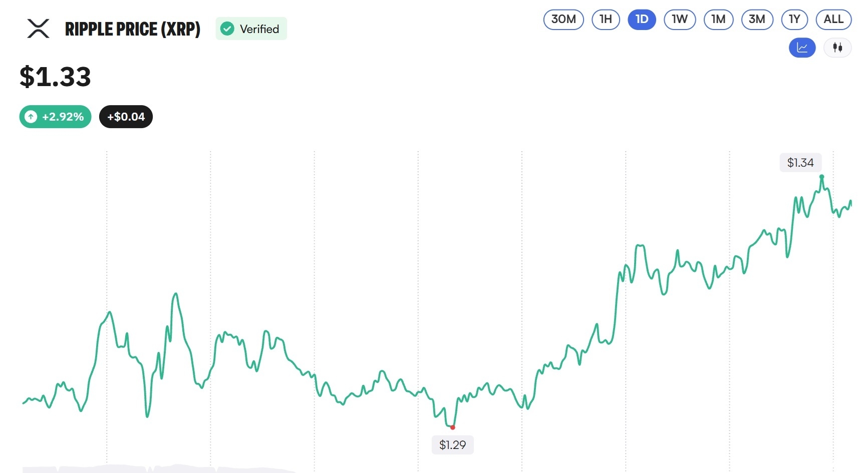The width and height of the screenshot is (868, 473).
Task: Click the RIPPLE PRICE (XRP) heading
Action: pos(133,29)
